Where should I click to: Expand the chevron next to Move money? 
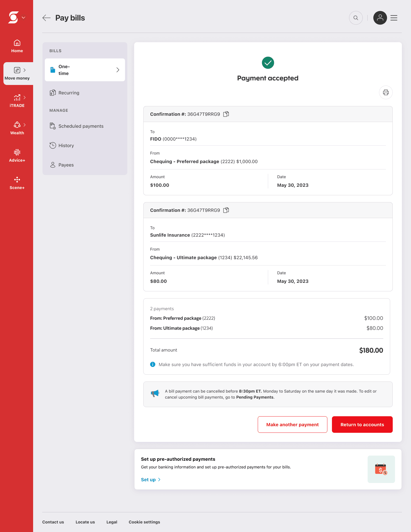click(x=25, y=70)
